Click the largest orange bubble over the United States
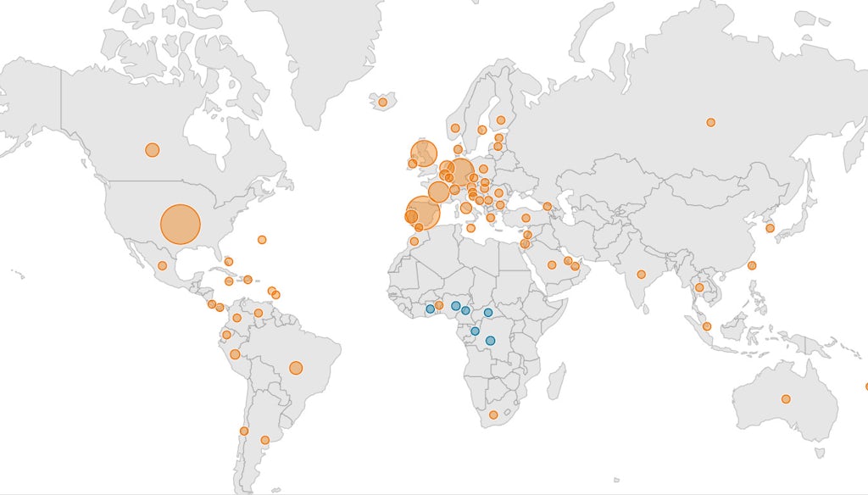The height and width of the screenshot is (495, 868). coord(180,225)
